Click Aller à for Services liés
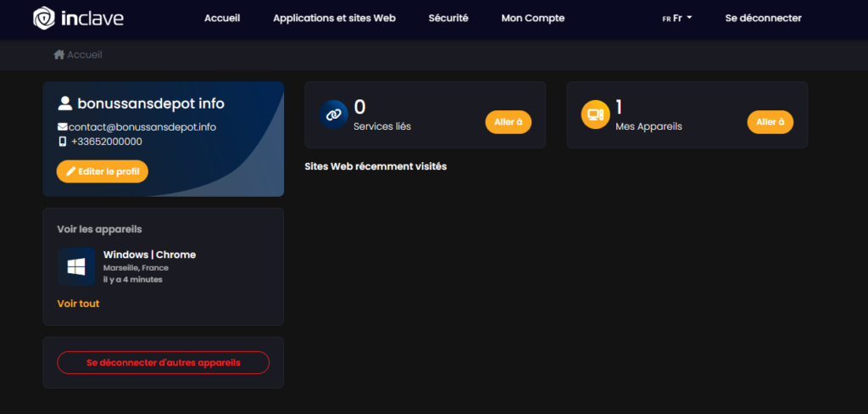This screenshot has height=414, width=868. pyautogui.click(x=508, y=122)
